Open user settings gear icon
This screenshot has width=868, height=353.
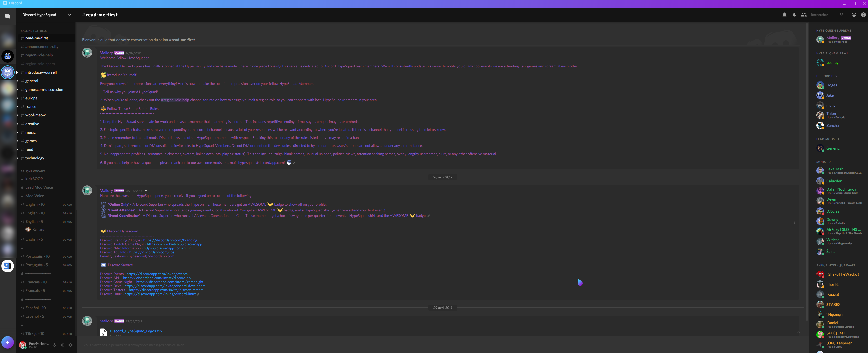click(x=70, y=345)
